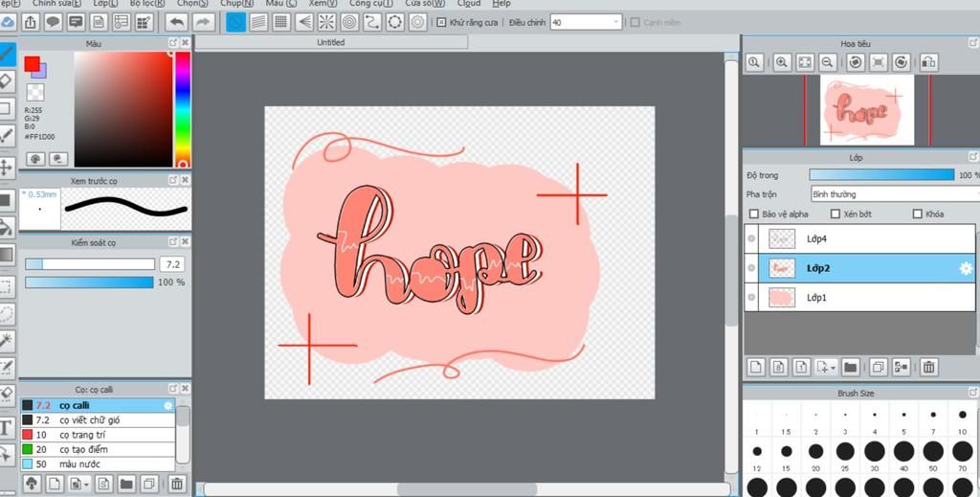Open the Chọn(S) menu

coord(192,4)
